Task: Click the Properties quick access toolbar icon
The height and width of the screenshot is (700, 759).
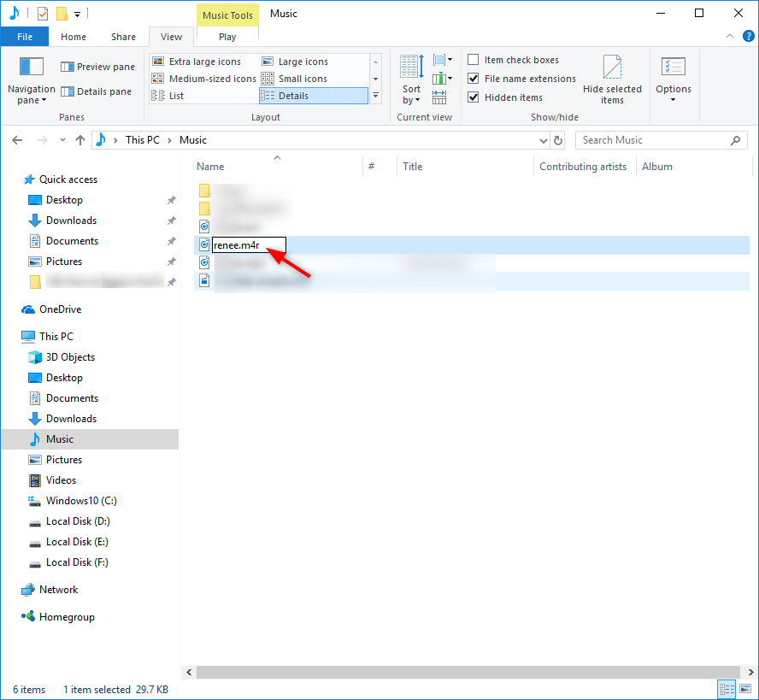Action: point(43,14)
